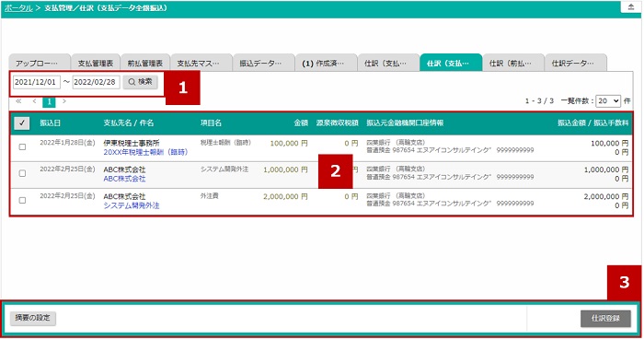Click the 100,000 円 amount cell
Image resolution: width=644 pixels, height=339 pixels.
click(289, 143)
